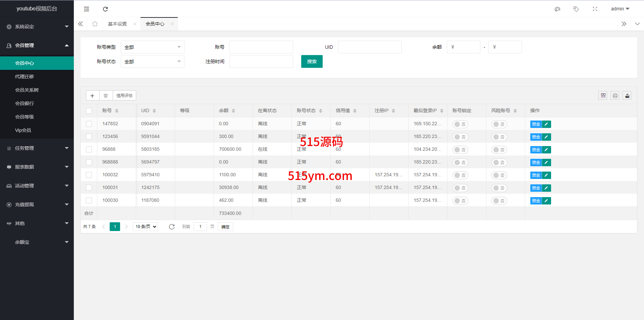Switch to the 基本设置 tab
Screen dimensions: 644x320
(x=117, y=24)
